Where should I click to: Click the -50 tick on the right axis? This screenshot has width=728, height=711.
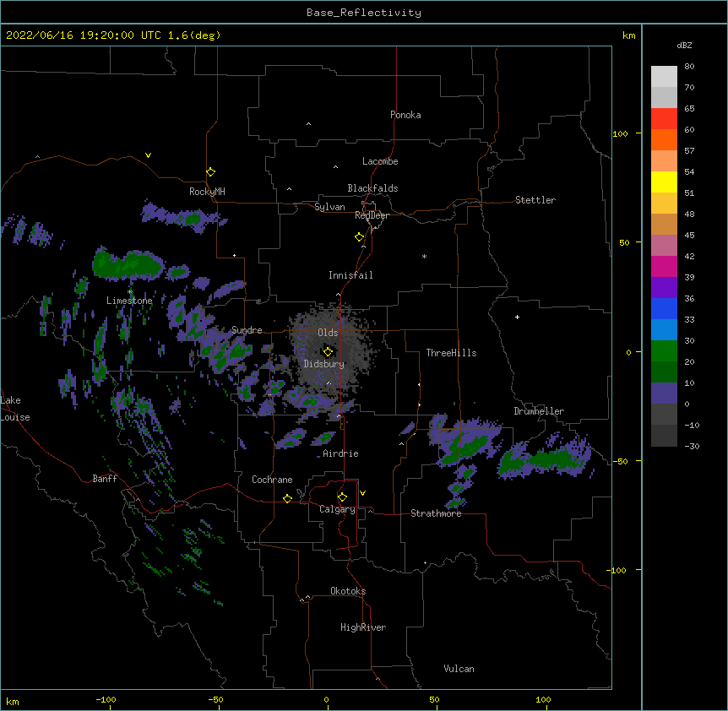(x=620, y=461)
